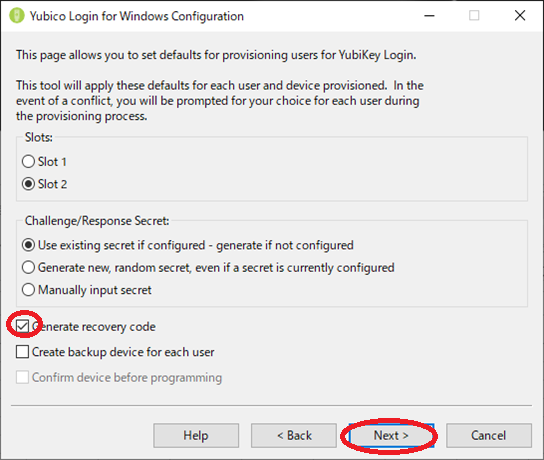Click the disabled Confirm device before programming checkbox
This screenshot has width=544, height=460.
click(x=23, y=377)
